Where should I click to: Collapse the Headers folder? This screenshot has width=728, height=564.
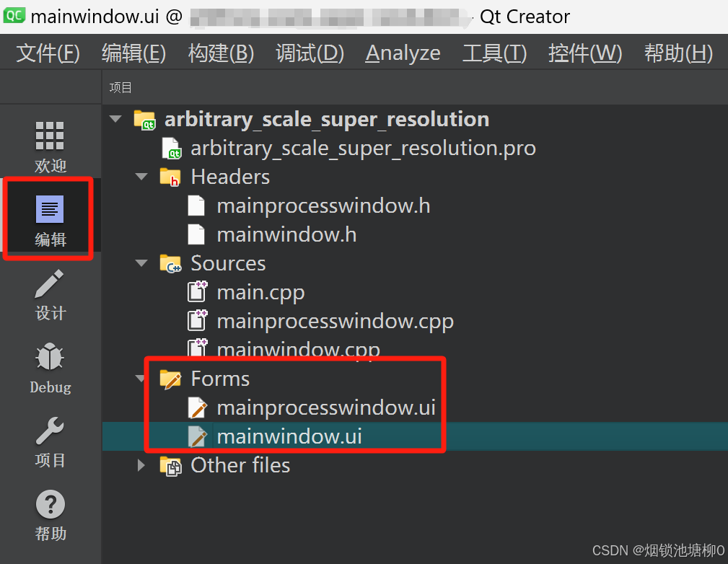[141, 177]
